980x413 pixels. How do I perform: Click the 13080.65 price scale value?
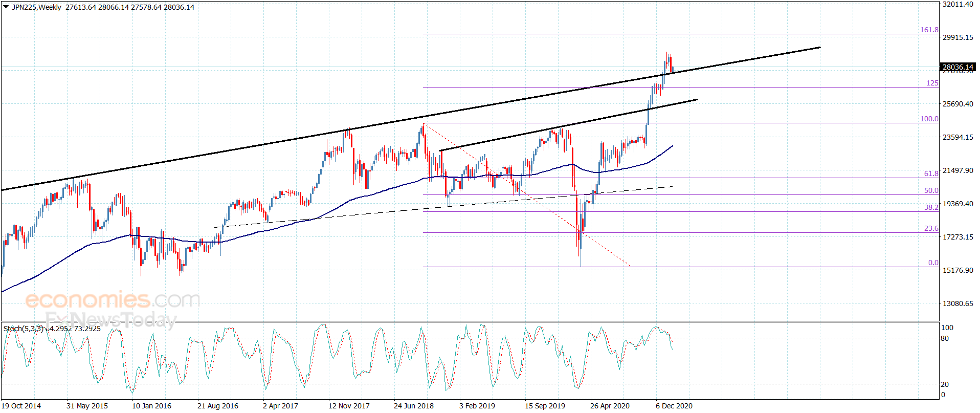[x=958, y=303]
